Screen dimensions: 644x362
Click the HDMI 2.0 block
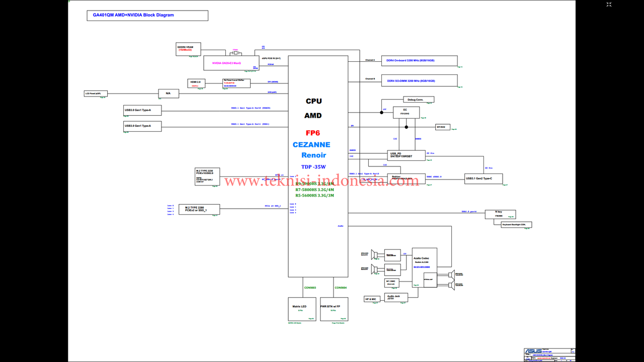pos(195,83)
